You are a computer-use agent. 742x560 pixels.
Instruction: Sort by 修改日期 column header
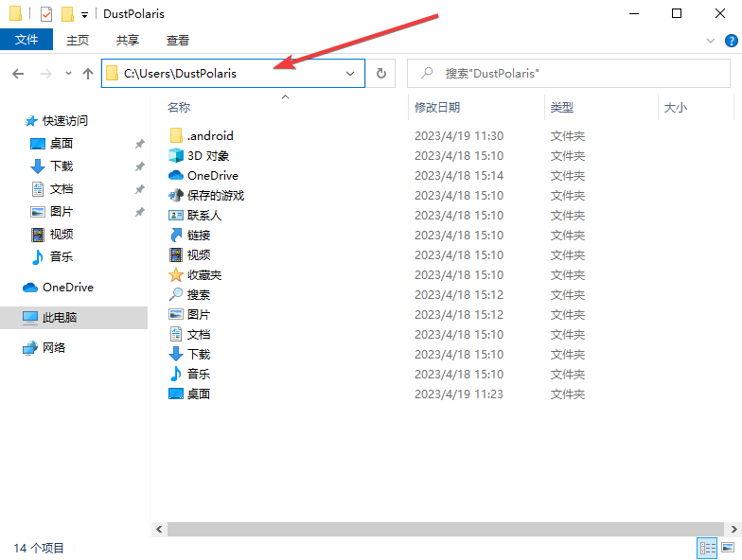437,108
